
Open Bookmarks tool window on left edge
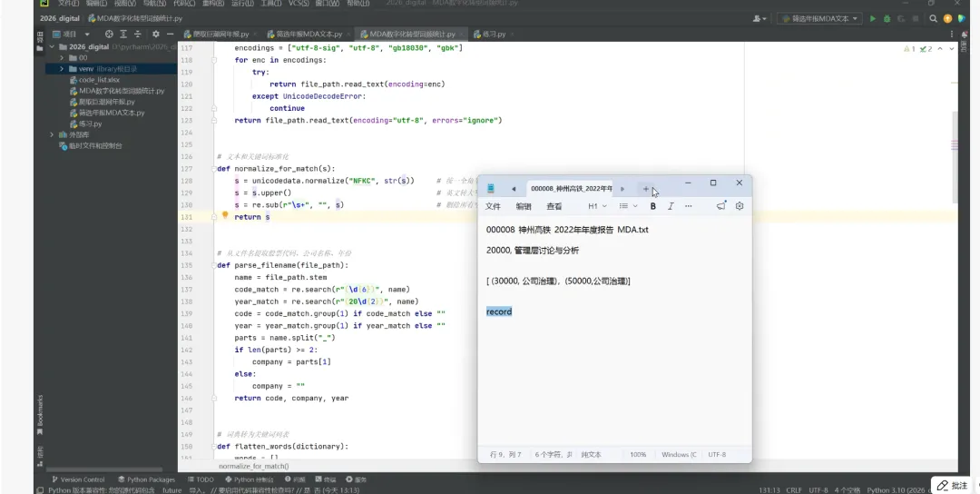pos(40,414)
